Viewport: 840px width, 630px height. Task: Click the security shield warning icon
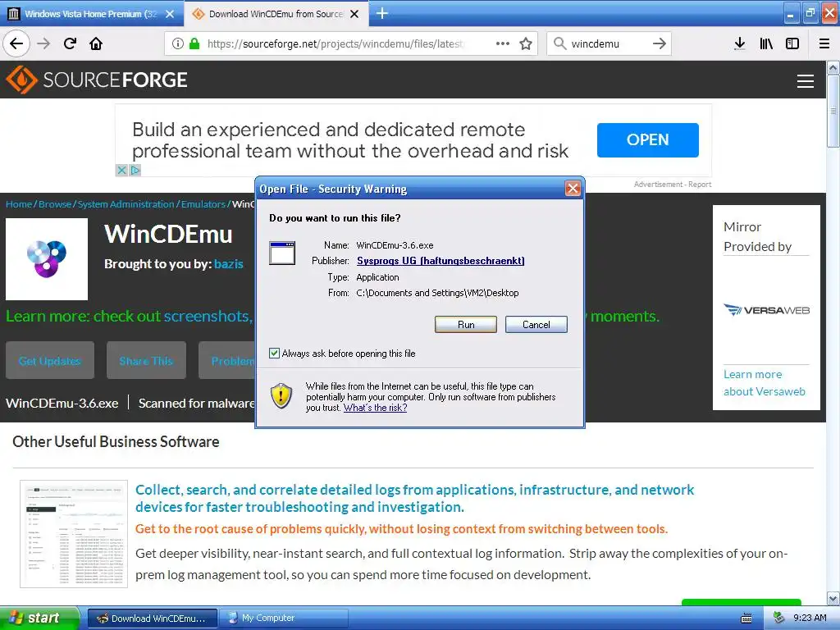click(281, 396)
